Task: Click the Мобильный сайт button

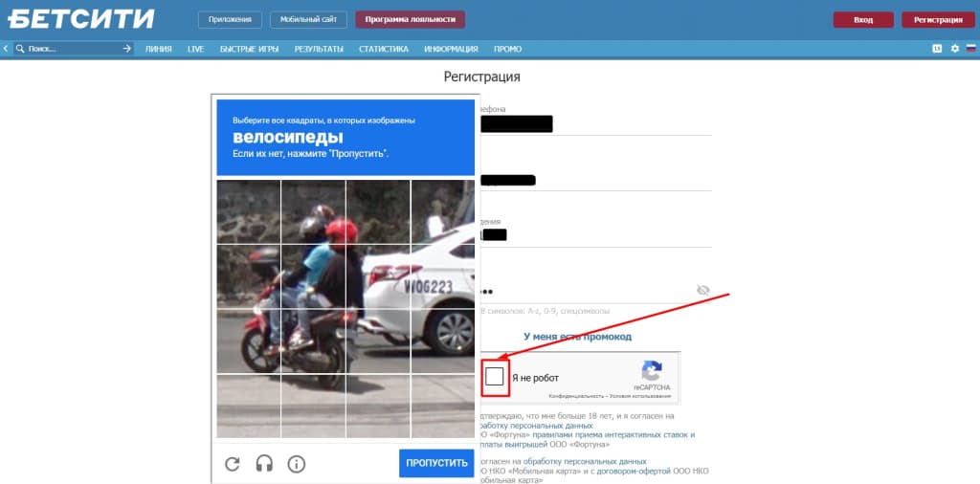Action: pos(309,20)
